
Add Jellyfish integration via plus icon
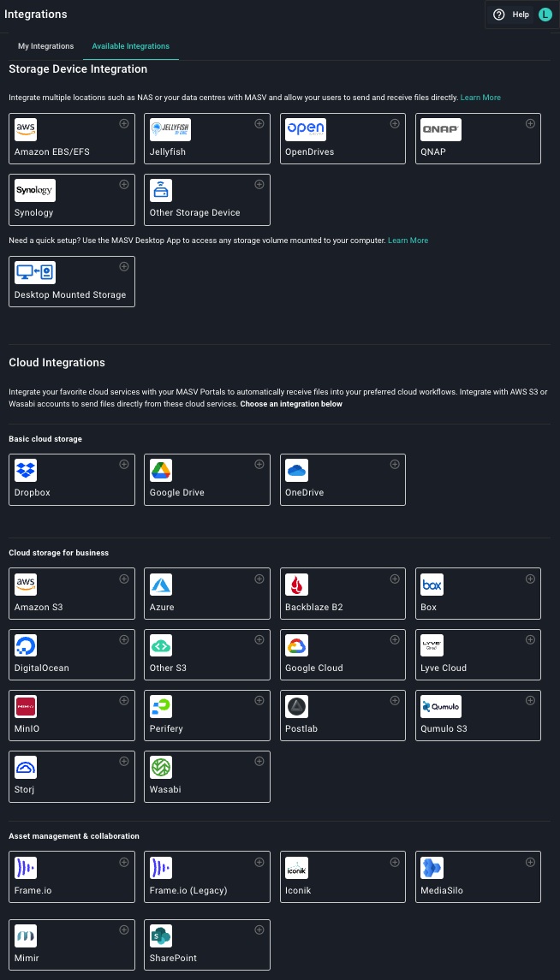click(259, 123)
